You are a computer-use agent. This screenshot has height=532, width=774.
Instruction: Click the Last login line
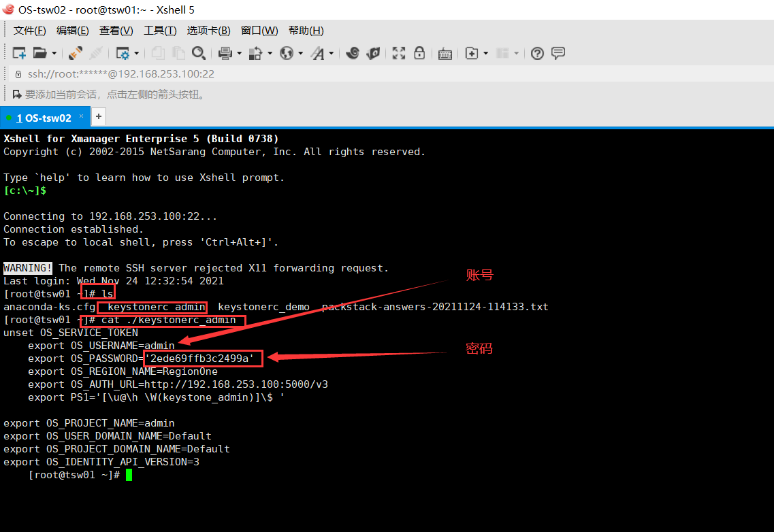pyautogui.click(x=114, y=281)
